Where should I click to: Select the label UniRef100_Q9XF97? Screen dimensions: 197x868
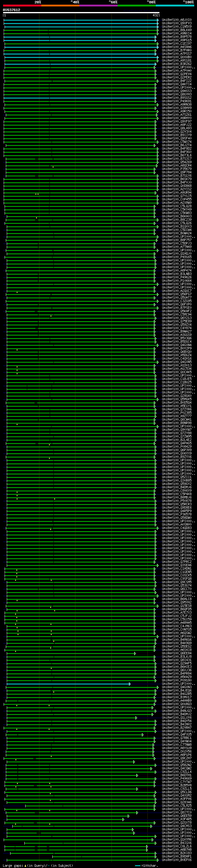coord(177,121)
